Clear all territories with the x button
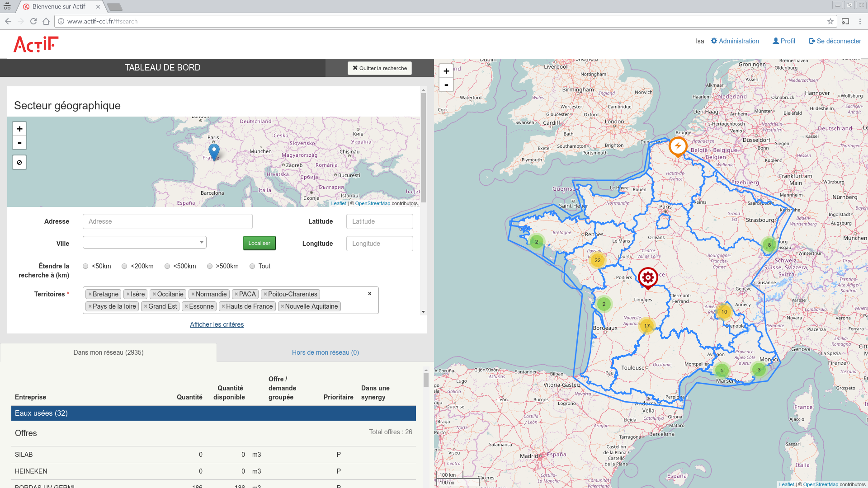This screenshot has width=868, height=488. click(x=369, y=294)
